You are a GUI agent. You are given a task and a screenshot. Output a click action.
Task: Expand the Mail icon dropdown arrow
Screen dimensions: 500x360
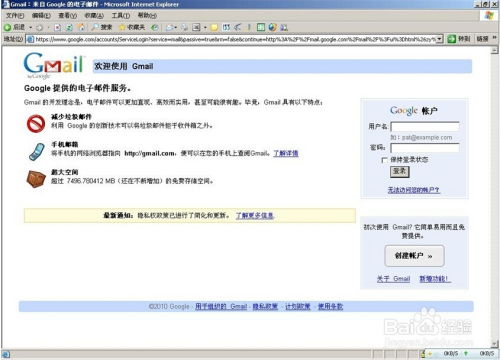[x=176, y=28]
